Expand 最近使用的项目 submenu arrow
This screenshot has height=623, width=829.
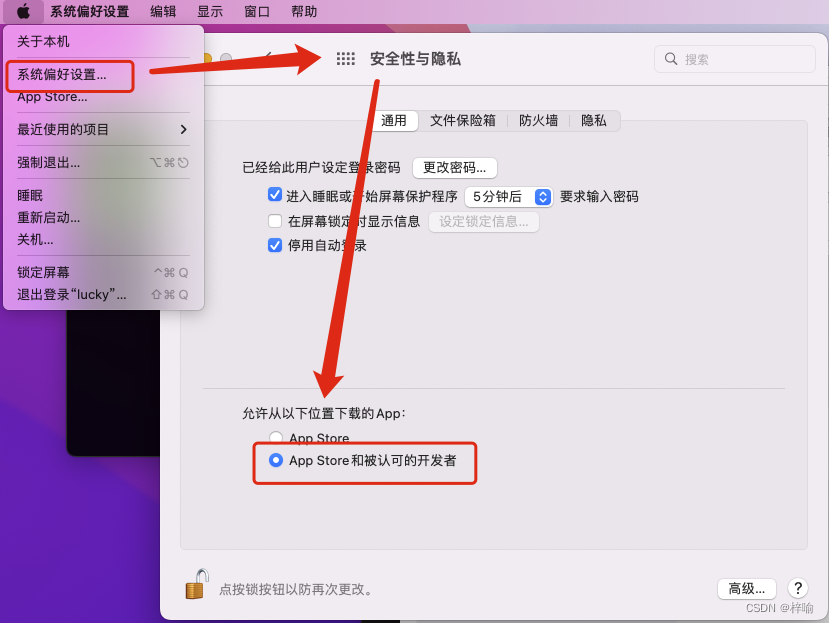(x=183, y=130)
